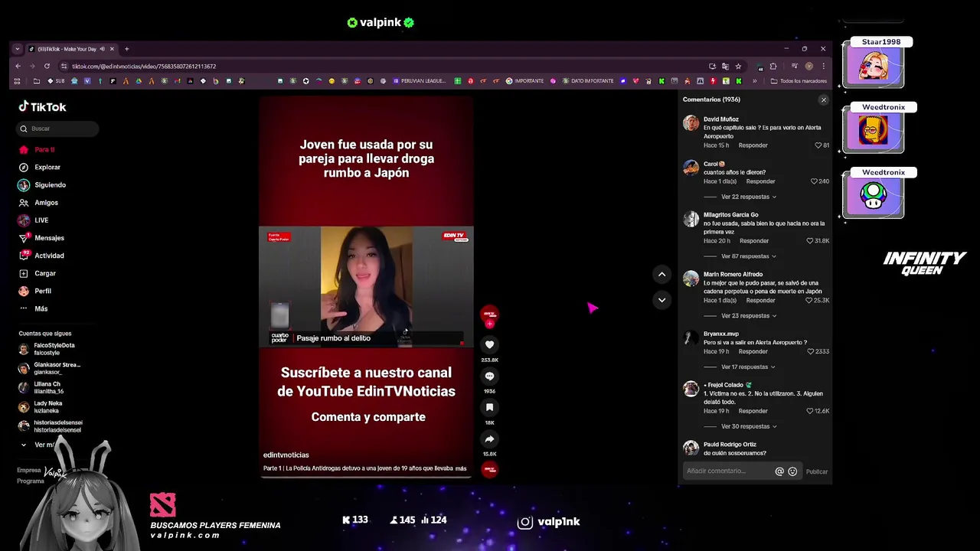Screen dimensions: 980x551
Task: Open the spinning sound disc icon
Action: (x=489, y=469)
